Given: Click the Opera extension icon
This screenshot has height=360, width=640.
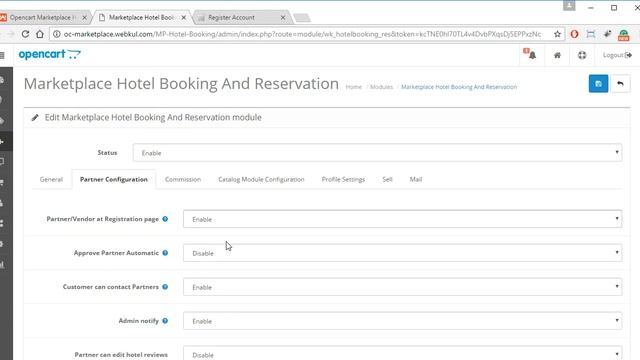Looking at the screenshot, I should (574, 34).
